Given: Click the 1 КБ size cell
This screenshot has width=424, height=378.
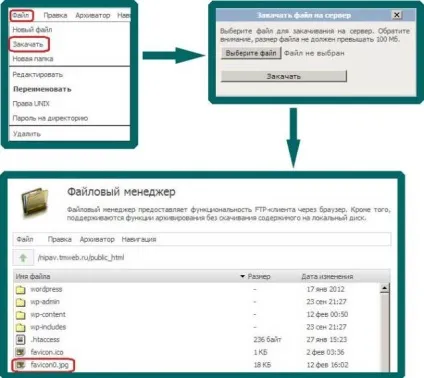Looking at the screenshot, I should click(261, 352).
